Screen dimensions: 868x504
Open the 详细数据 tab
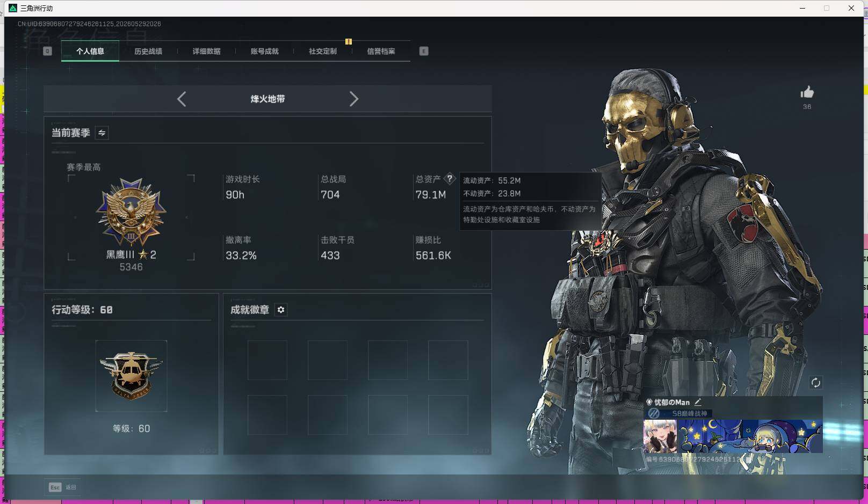206,52
